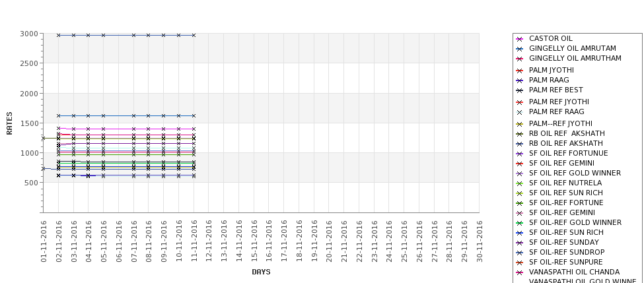Click the PALM RAAG legend marker
The width and height of the screenshot is (644, 283).
[520, 80]
